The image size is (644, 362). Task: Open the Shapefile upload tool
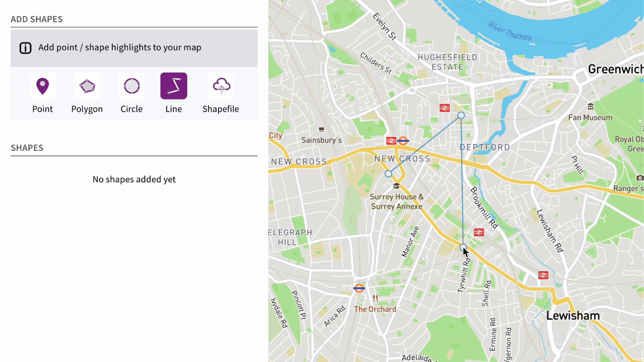(221, 87)
